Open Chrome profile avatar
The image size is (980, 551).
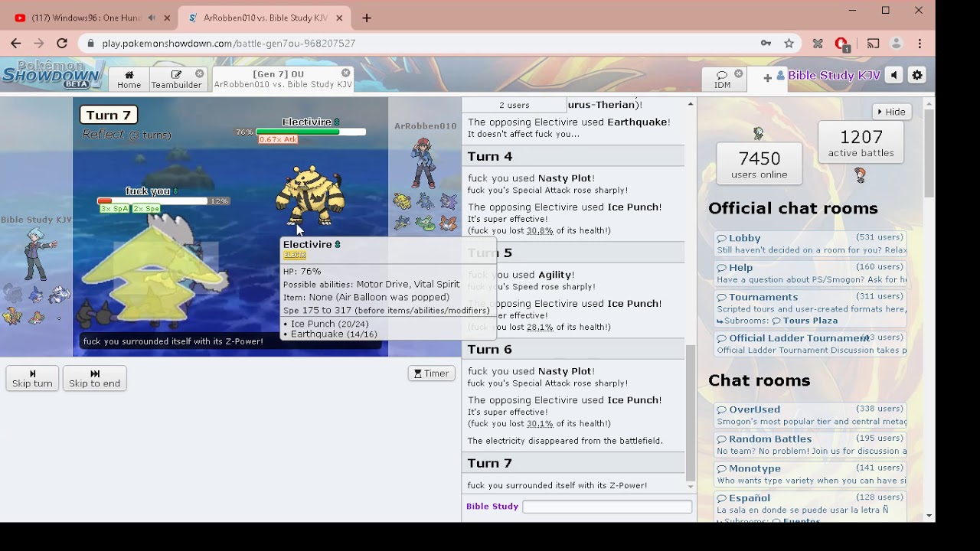[x=897, y=44]
